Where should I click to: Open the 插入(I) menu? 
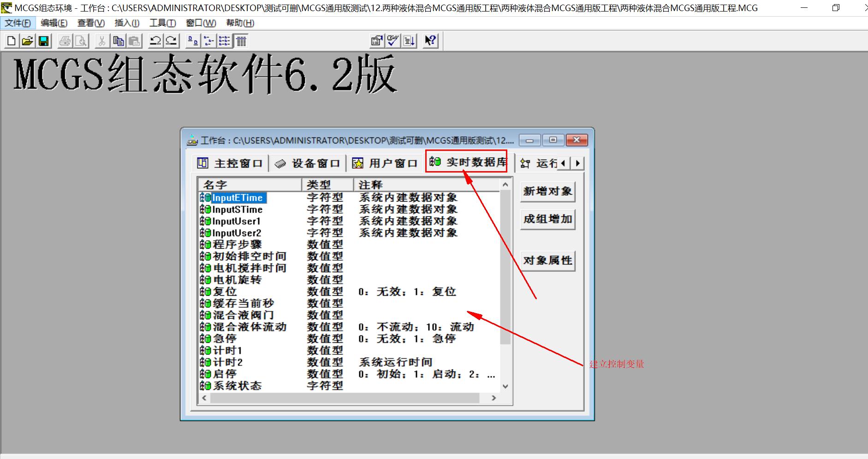(x=125, y=23)
